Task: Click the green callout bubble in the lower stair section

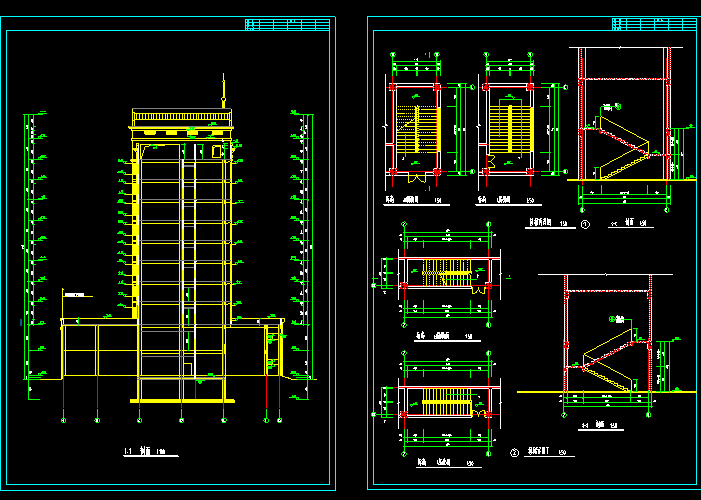Action: [x=612, y=319]
